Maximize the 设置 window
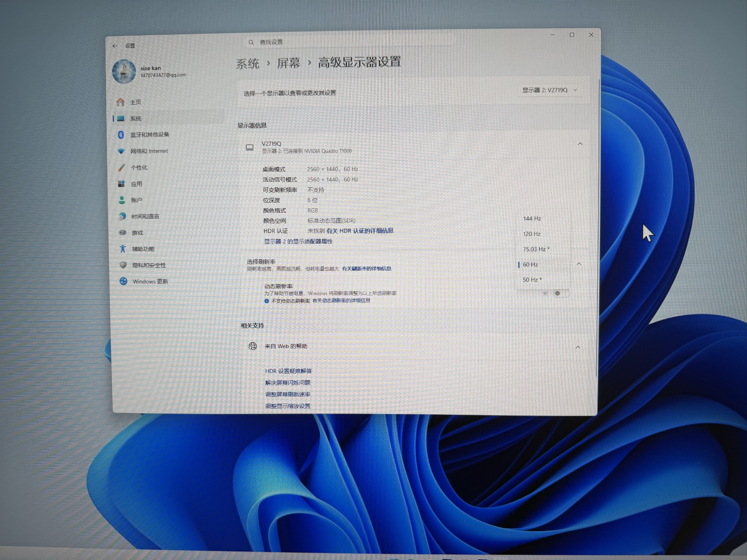The height and width of the screenshot is (560, 747). (572, 35)
